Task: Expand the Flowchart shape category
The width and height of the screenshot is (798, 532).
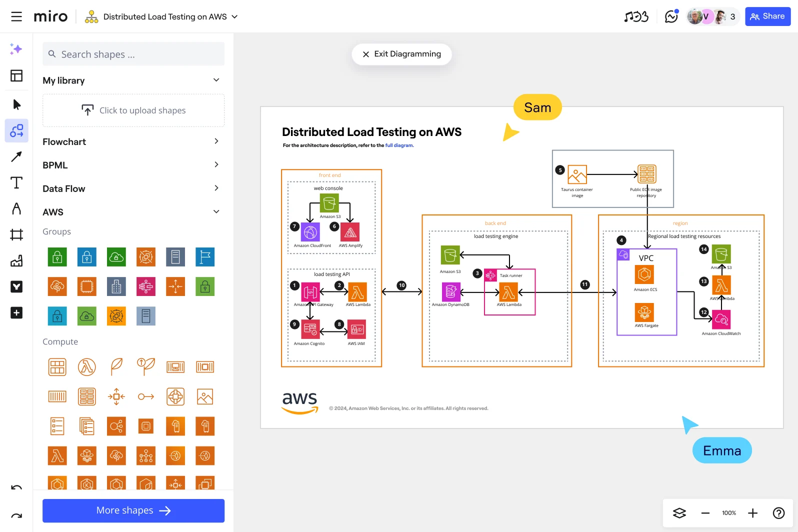Action: tap(216, 141)
